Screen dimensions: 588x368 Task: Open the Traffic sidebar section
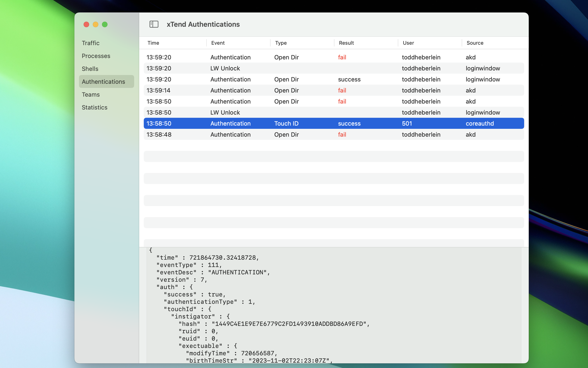pyautogui.click(x=90, y=43)
